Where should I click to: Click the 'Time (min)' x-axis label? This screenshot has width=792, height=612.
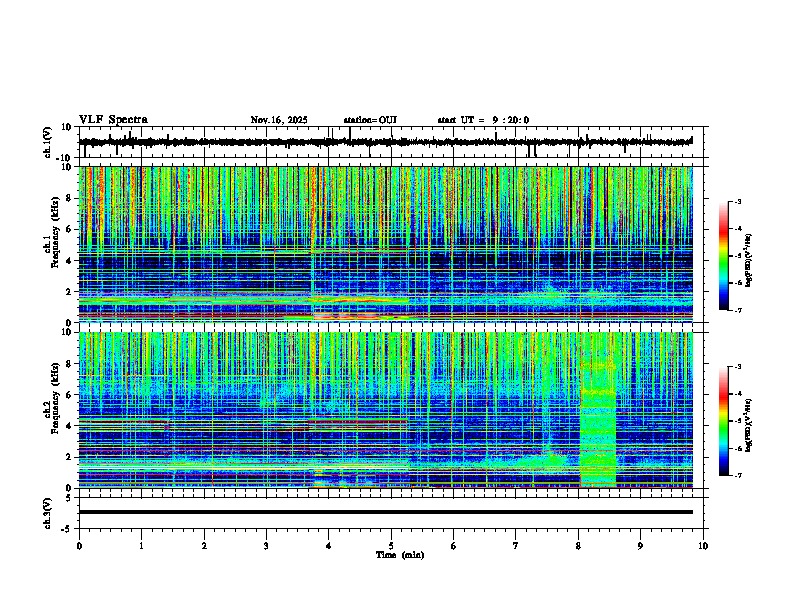[400, 555]
